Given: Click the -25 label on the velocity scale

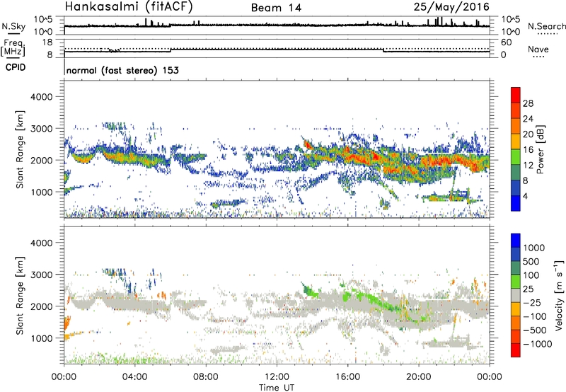Looking at the screenshot, I should tap(531, 302).
